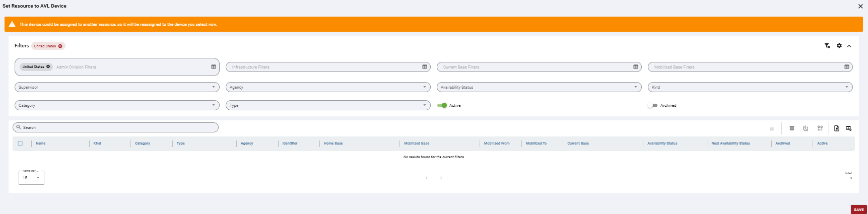Collapse the Filters panel with chevron

(849, 46)
